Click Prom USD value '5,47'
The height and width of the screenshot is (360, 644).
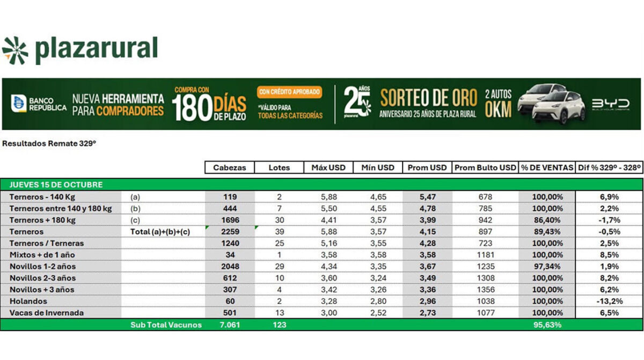(x=427, y=197)
